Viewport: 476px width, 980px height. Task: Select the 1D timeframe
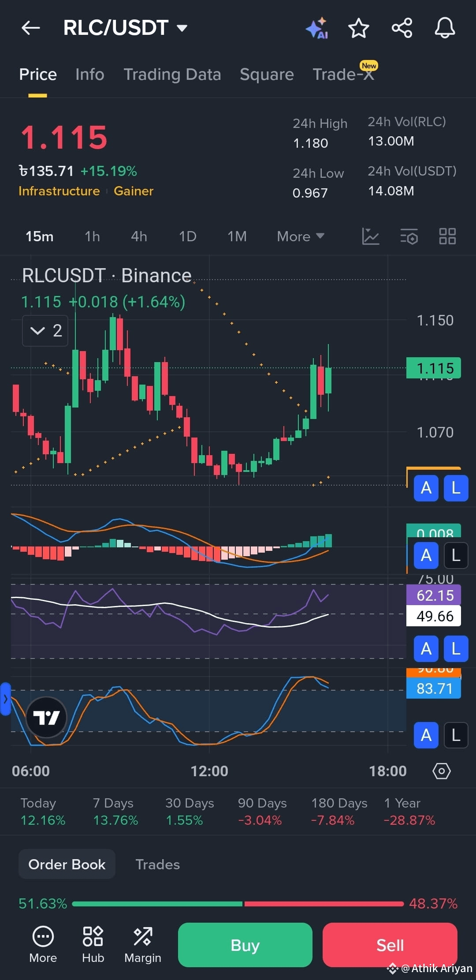point(187,236)
